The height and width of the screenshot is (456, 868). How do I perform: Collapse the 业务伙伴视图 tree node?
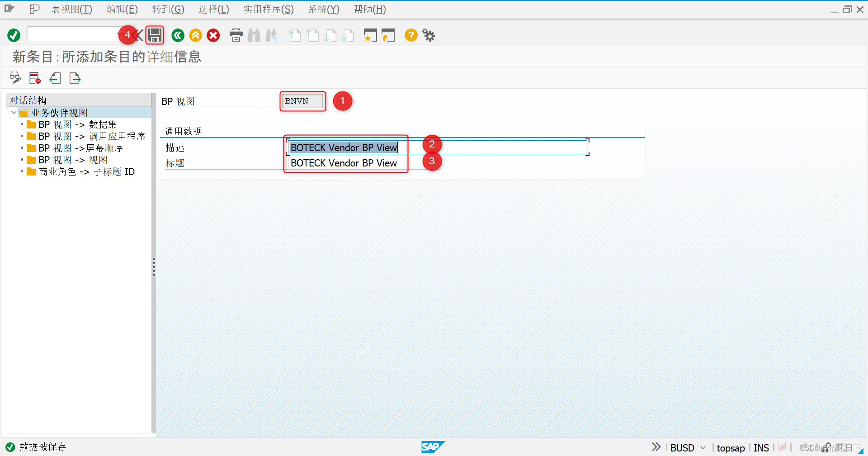tap(14, 113)
